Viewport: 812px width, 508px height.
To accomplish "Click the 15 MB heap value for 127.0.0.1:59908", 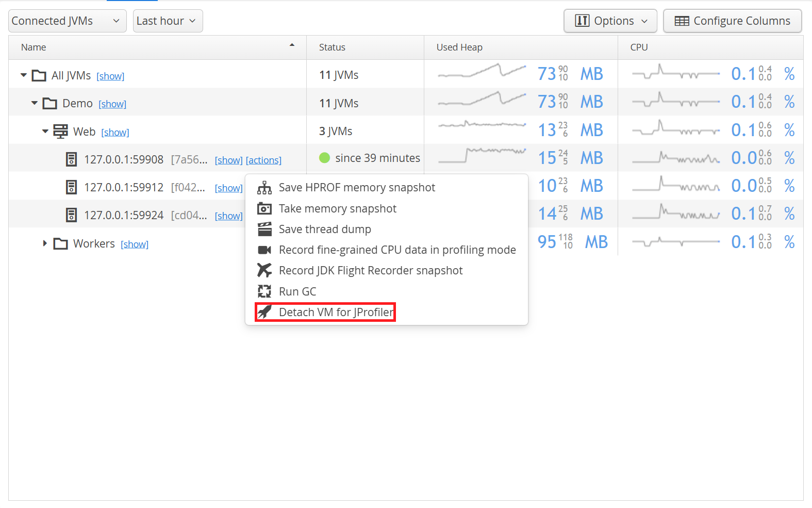I will pos(570,158).
